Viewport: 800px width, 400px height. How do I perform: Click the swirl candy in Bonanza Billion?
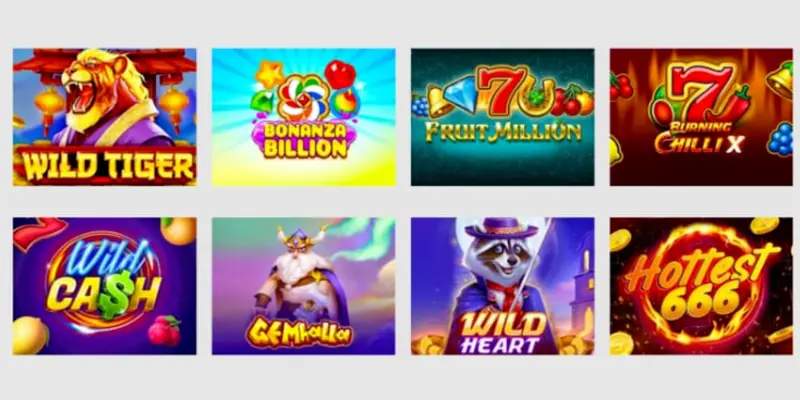(x=303, y=97)
